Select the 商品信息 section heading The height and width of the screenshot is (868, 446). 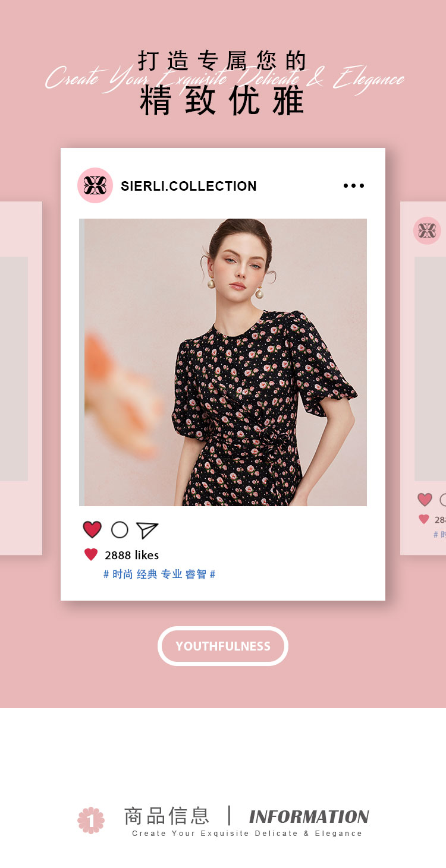point(167,816)
